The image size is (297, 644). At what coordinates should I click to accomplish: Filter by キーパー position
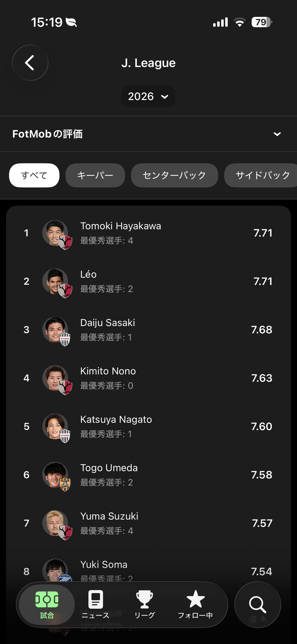coord(95,175)
